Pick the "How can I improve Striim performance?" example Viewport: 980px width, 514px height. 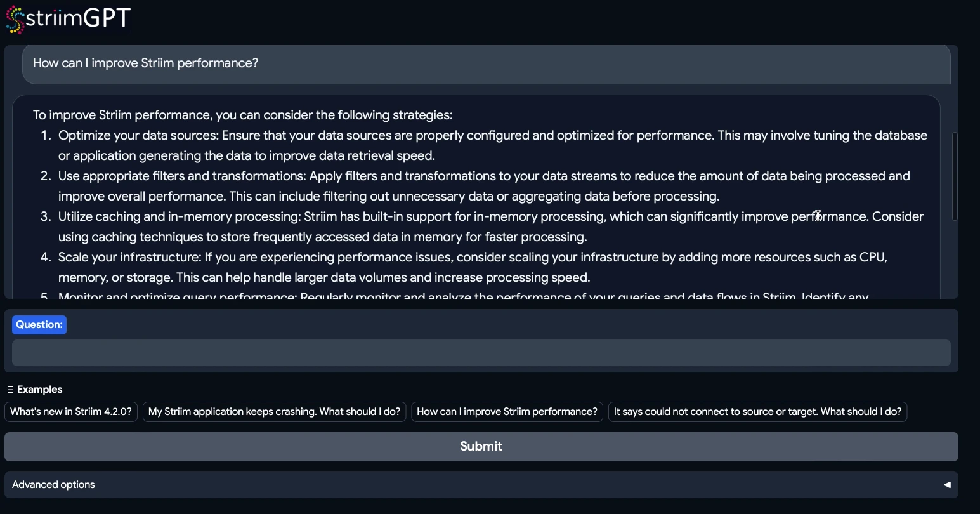[507, 412]
